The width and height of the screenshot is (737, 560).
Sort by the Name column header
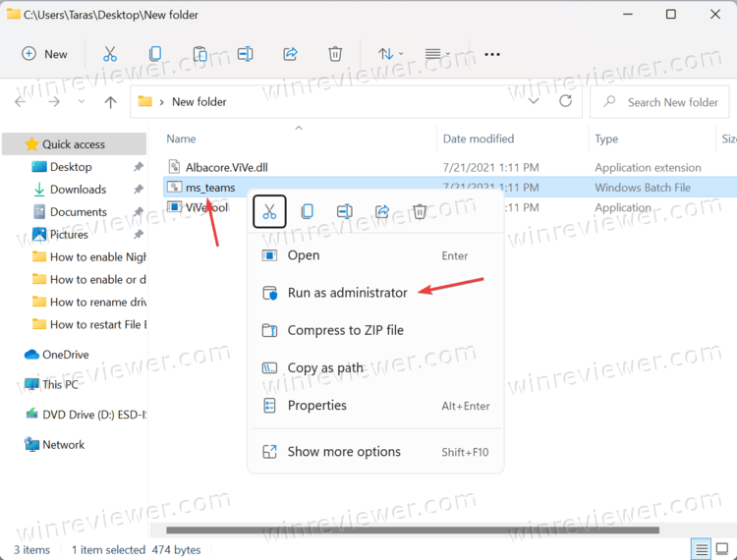coord(181,139)
